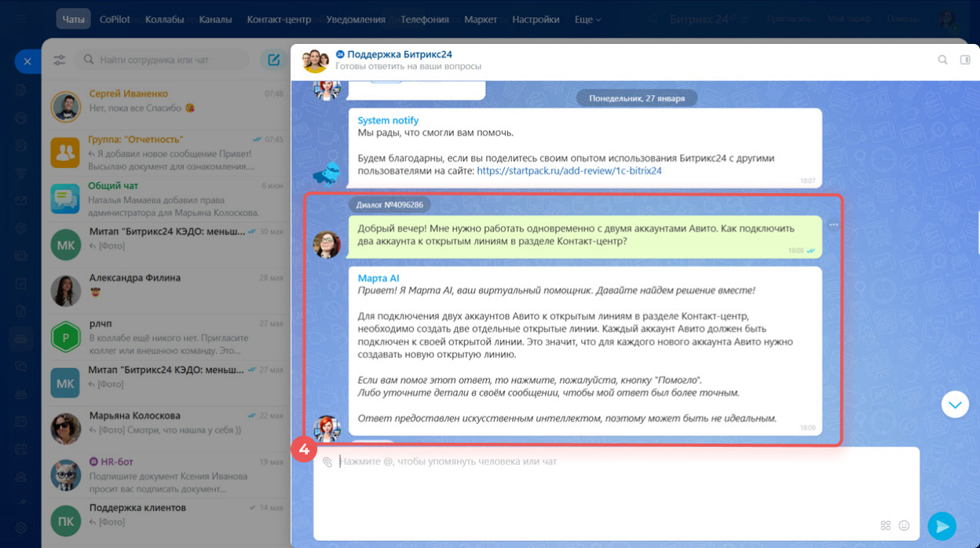The width and height of the screenshot is (980, 548).
Task: Create a new chat with the compose icon
Action: 273,60
